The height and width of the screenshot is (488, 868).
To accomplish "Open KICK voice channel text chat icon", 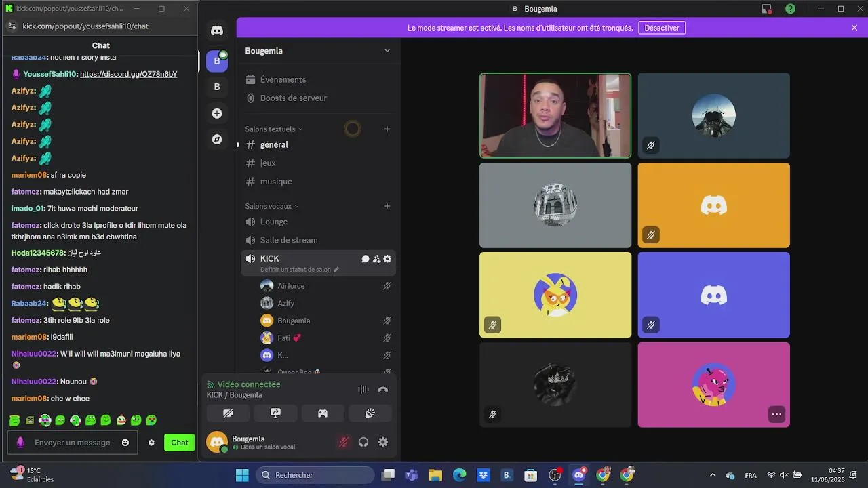I will [x=366, y=258].
